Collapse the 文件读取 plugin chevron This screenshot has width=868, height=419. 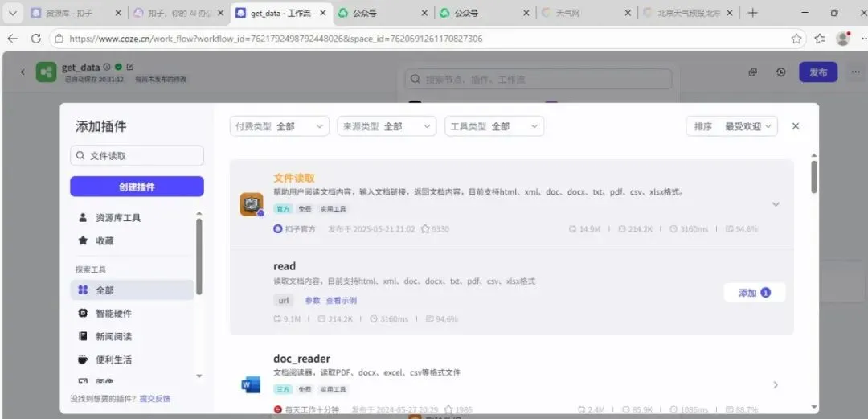[776, 204]
